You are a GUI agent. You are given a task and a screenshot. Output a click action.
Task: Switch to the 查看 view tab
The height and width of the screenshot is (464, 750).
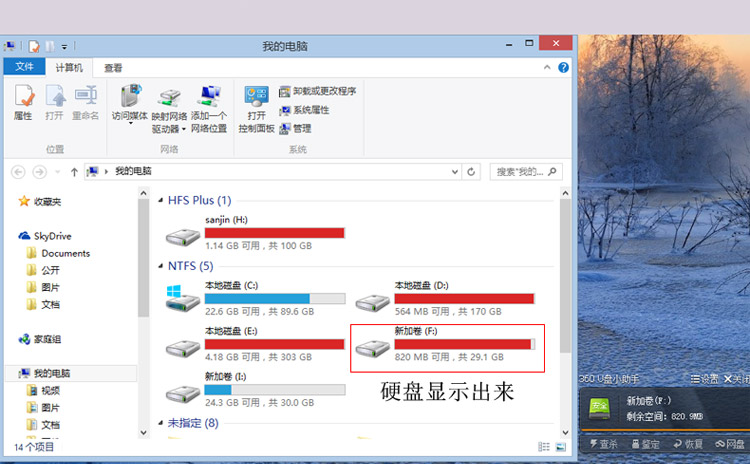coord(113,68)
